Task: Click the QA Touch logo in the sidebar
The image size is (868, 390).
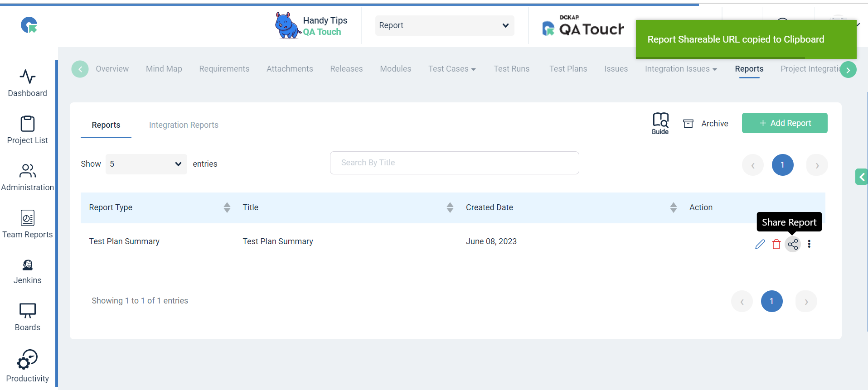Action: pos(29,25)
